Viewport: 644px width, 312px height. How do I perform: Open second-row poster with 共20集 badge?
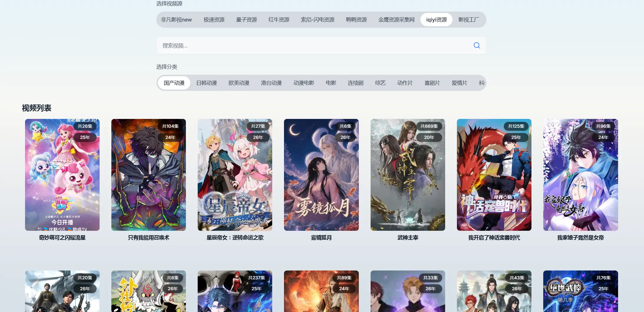[x=62, y=291]
